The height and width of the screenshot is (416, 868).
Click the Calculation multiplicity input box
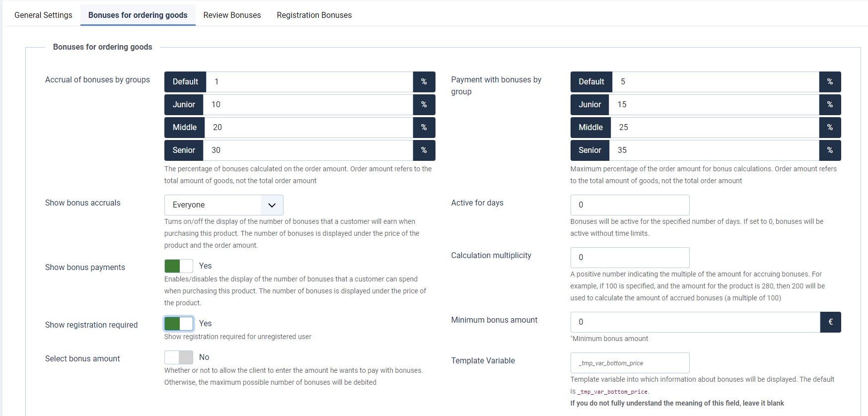pyautogui.click(x=630, y=258)
